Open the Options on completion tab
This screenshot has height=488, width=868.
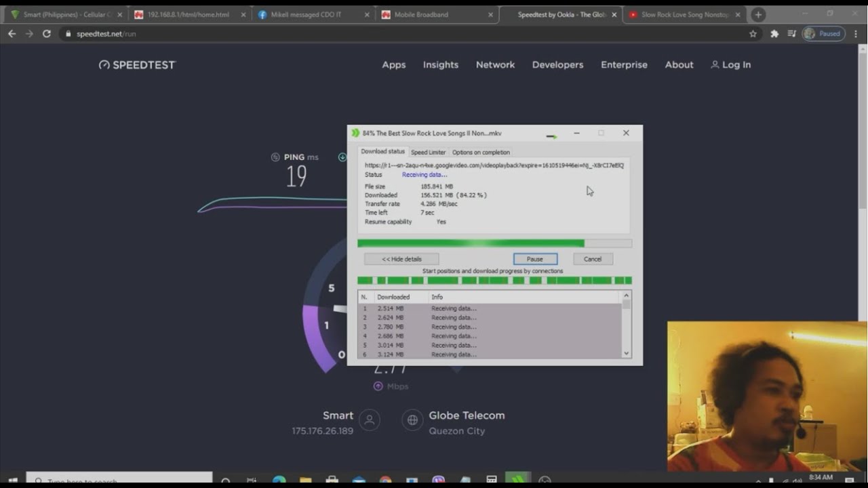click(481, 152)
